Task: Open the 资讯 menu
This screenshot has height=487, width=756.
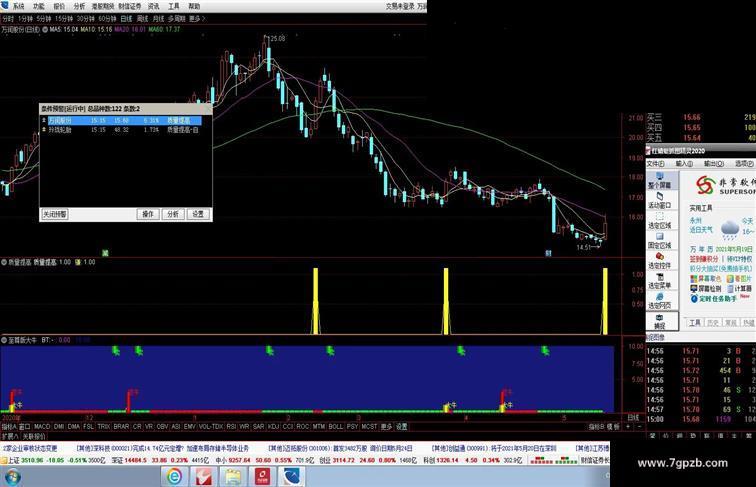Action: [x=153, y=6]
